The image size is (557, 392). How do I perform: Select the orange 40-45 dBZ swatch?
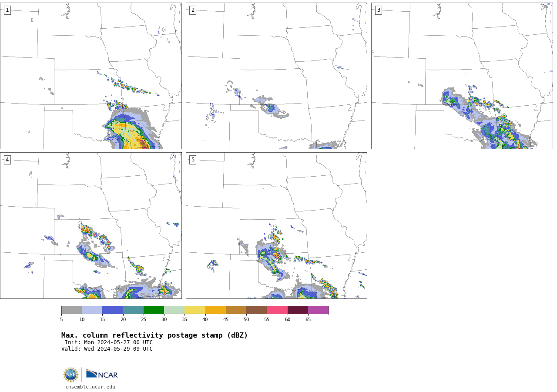pos(215,310)
